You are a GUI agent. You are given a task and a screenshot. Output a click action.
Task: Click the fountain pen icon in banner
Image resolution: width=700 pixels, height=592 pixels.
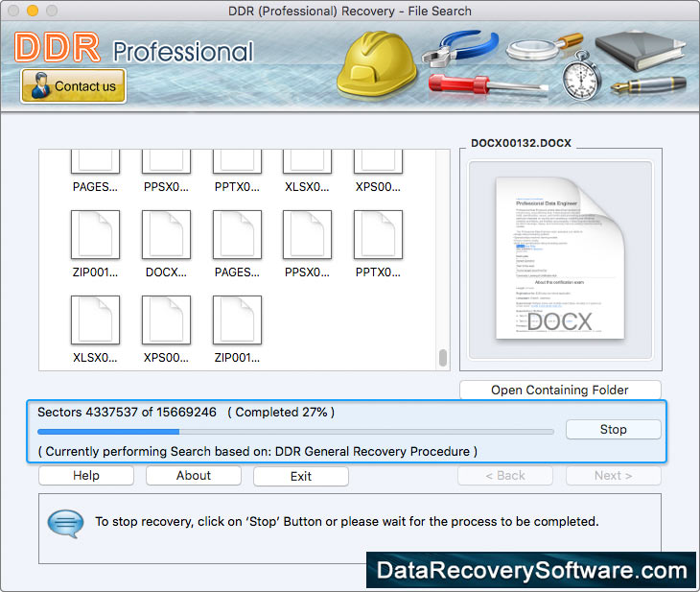point(648,84)
